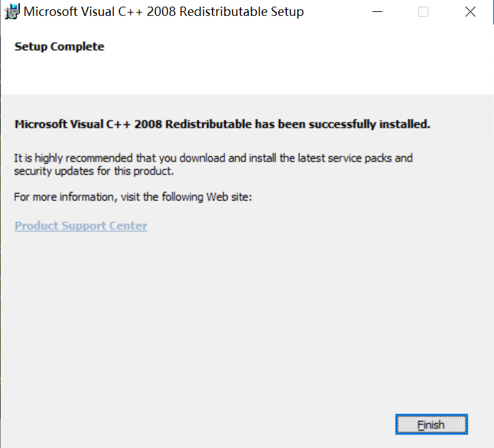Click the Setup Complete heading
The width and height of the screenshot is (494, 448).
click(x=59, y=46)
